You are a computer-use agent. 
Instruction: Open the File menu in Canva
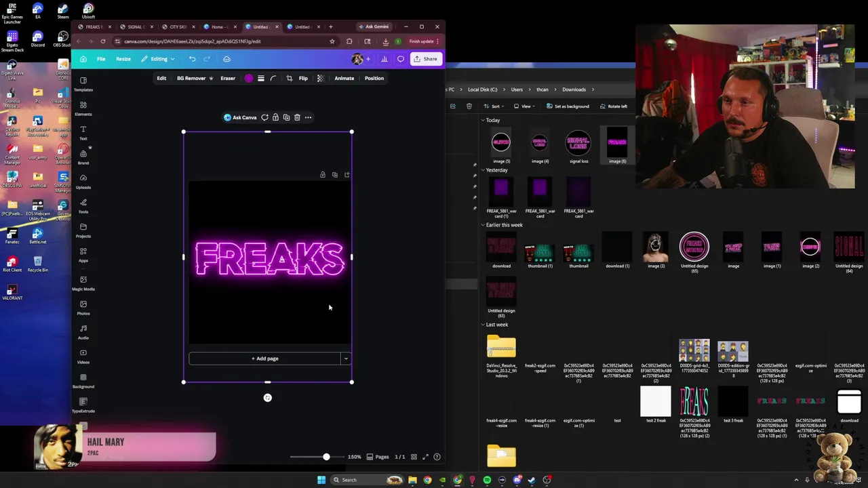tap(101, 59)
